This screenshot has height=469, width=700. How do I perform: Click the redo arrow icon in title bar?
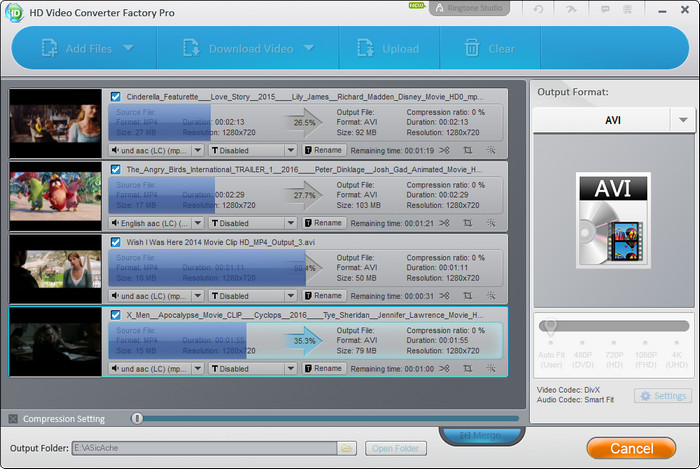(571, 9)
